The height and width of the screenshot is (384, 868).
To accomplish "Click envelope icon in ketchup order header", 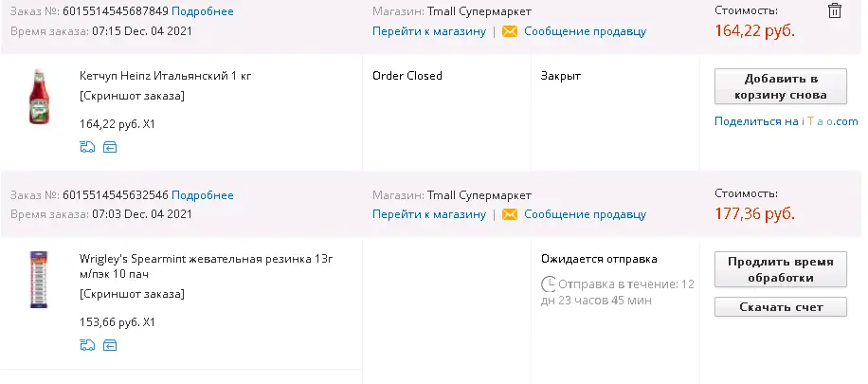I will click(509, 31).
